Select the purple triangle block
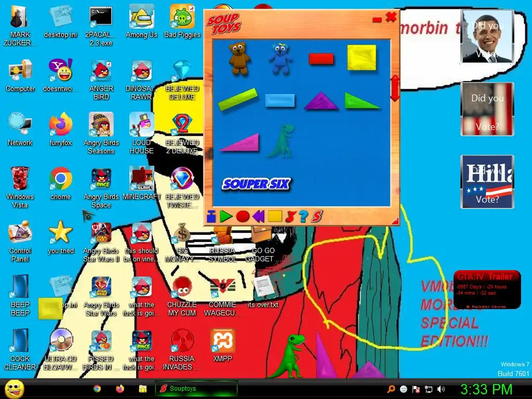 click(x=321, y=101)
